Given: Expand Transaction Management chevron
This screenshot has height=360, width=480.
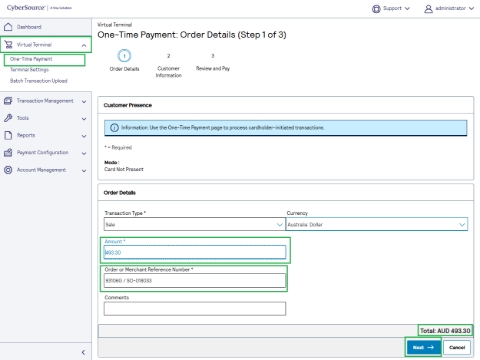Looking at the screenshot, I should point(84,101).
